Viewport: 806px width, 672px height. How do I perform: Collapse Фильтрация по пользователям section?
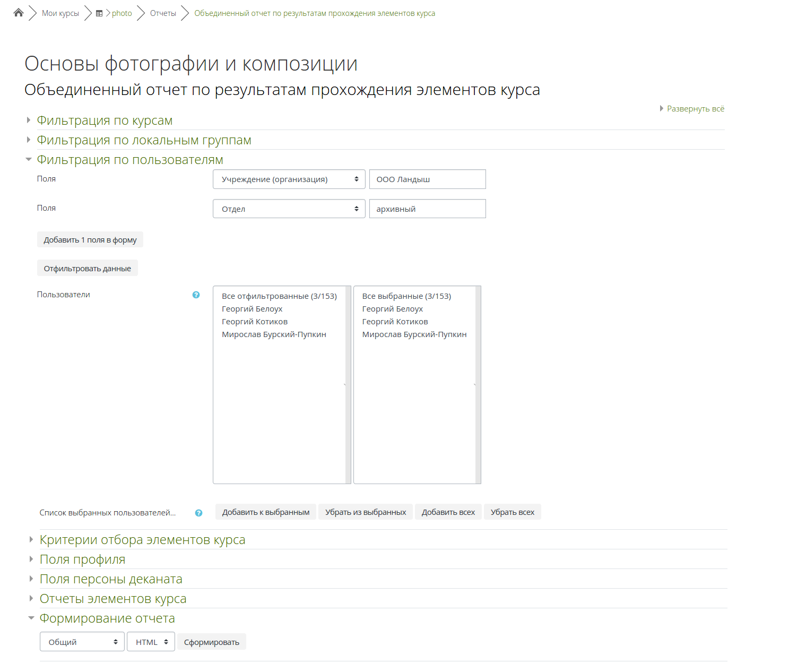[130, 160]
